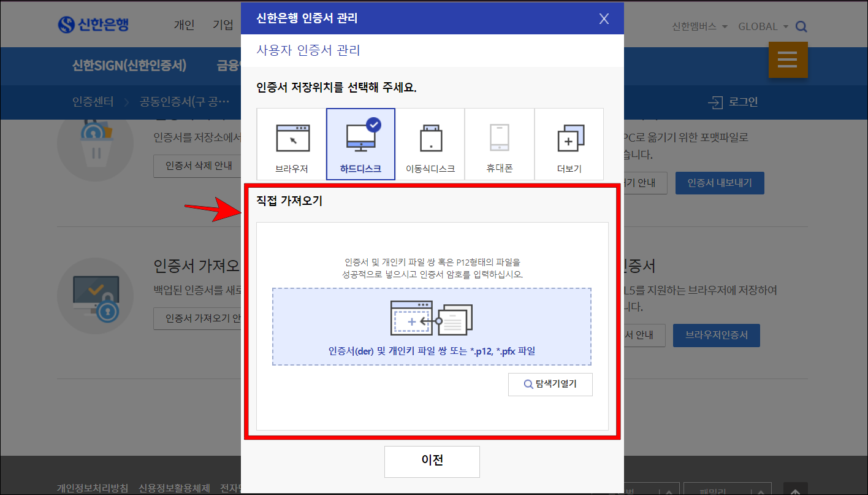Open the 개인 menu item
This screenshot has width=868, height=495.
(184, 24)
